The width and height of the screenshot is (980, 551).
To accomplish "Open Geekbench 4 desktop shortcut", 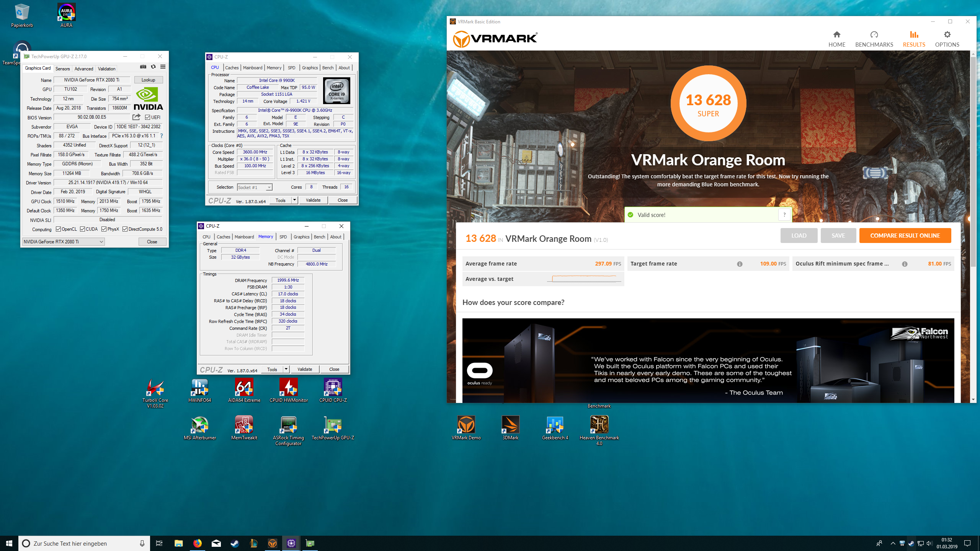I will pos(555,428).
